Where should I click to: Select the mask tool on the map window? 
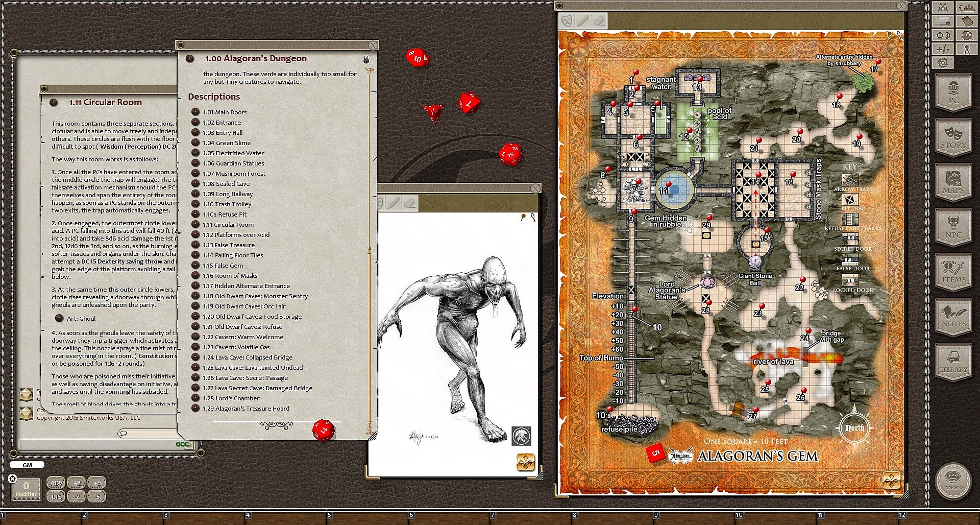tap(567, 21)
